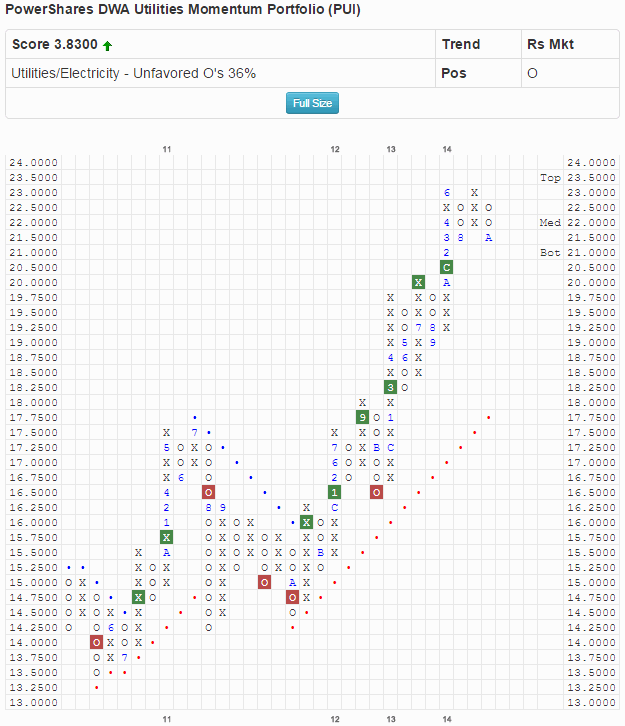
Task: Select green 3 marker at 18.2500
Action: point(390,387)
